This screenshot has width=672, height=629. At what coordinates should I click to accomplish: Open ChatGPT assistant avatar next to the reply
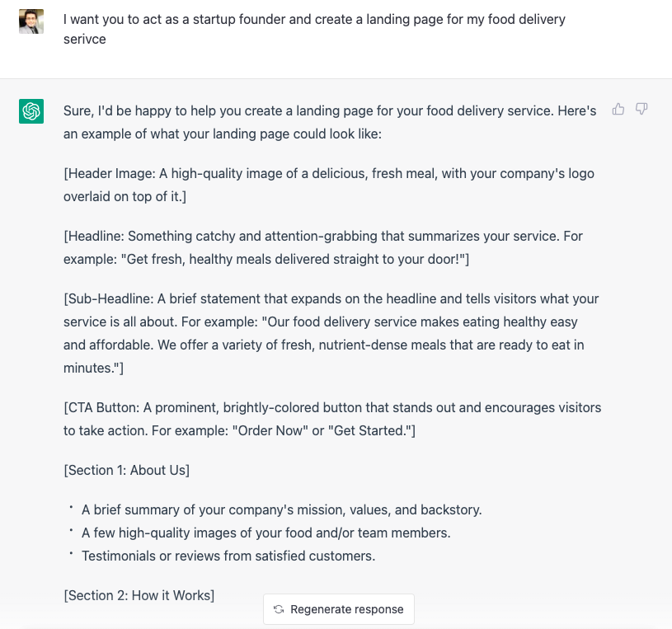[x=31, y=110]
